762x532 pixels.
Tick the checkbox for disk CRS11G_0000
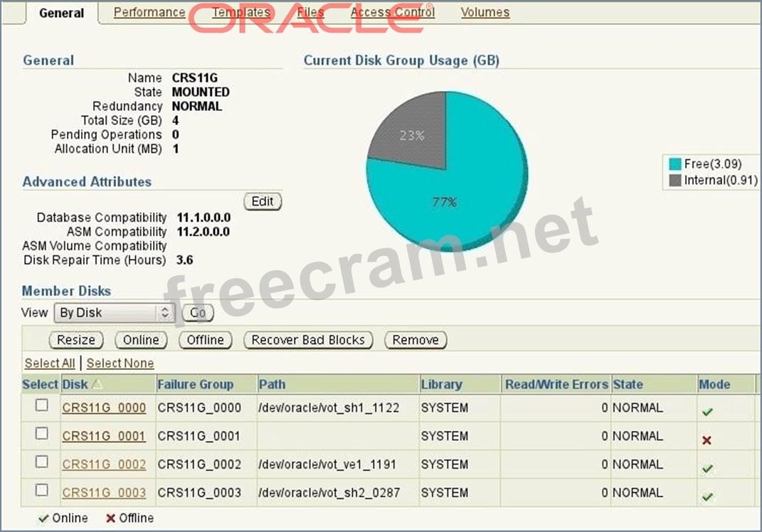(x=42, y=405)
